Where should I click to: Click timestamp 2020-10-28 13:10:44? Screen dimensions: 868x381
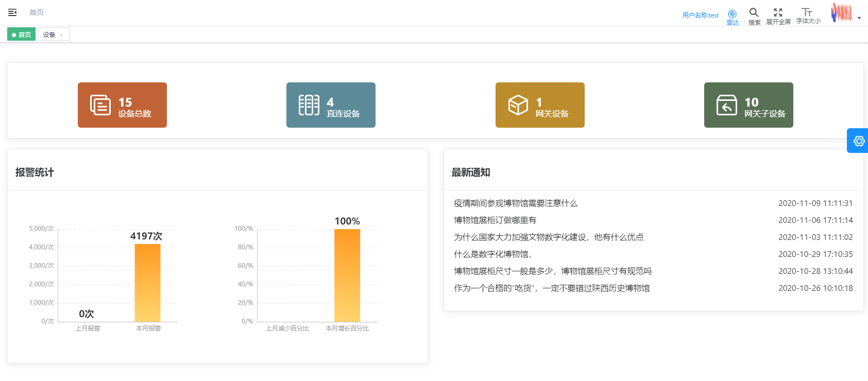pyautogui.click(x=815, y=271)
